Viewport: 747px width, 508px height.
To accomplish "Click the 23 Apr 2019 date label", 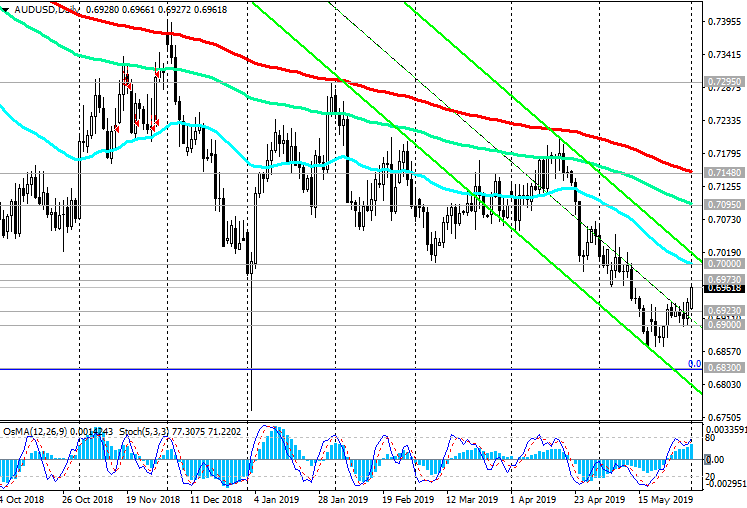I will 599,500.
